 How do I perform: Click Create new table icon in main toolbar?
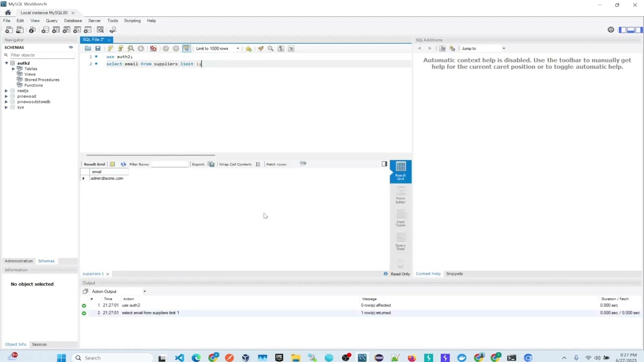[x=56, y=30]
